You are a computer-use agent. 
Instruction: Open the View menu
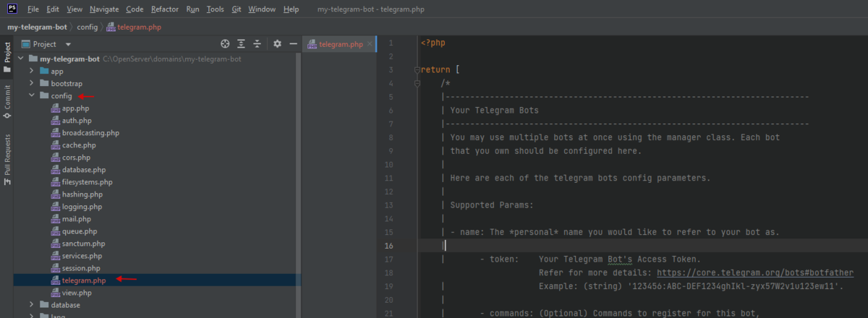75,10
